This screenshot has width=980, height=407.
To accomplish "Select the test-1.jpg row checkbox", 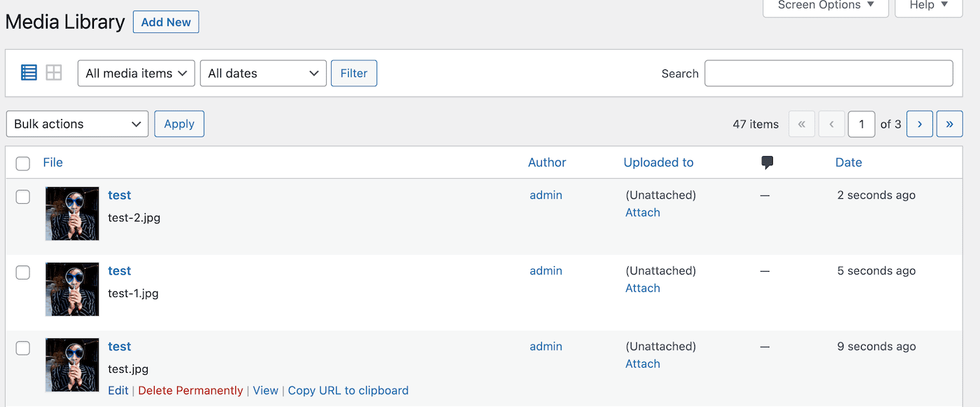I will [x=23, y=273].
